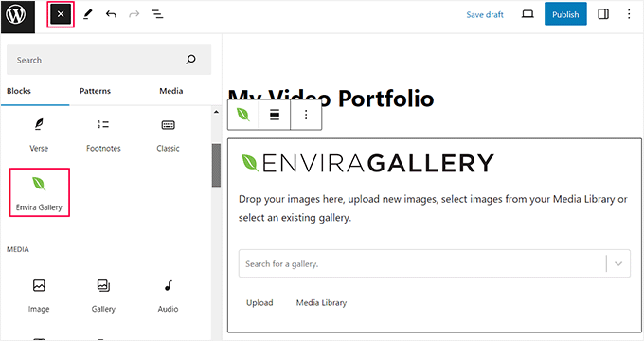The width and height of the screenshot is (644, 341).
Task: Click Save draft link
Action: tap(485, 15)
